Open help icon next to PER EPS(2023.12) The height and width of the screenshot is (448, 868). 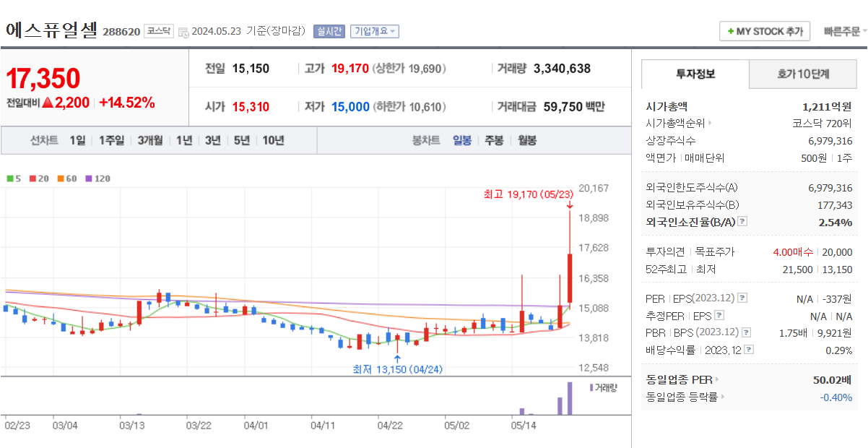(742, 298)
